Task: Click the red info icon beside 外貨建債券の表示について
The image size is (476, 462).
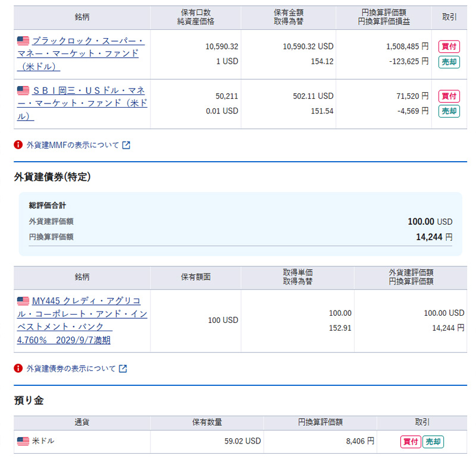Action: [x=18, y=368]
